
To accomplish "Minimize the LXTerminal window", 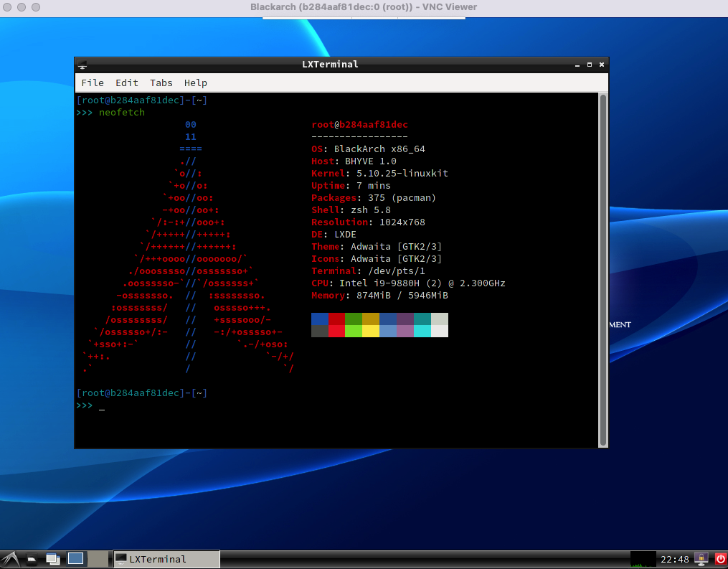I will (577, 65).
